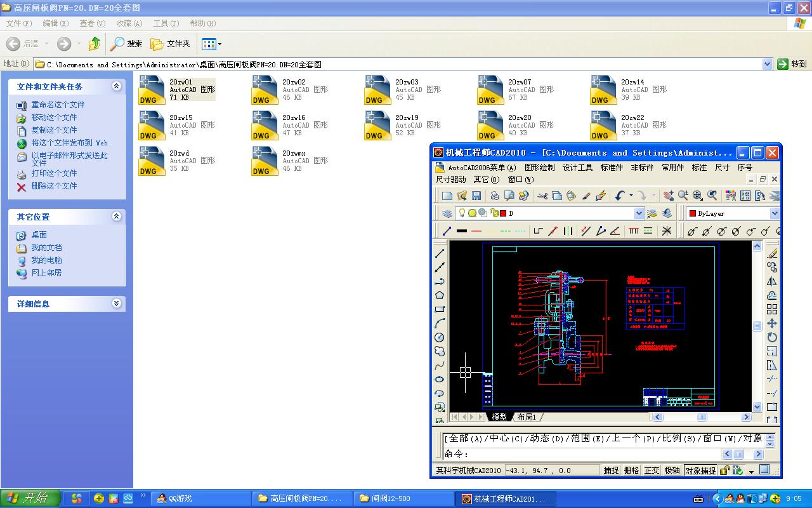Select the Ellipse draw tool

pos(440,379)
